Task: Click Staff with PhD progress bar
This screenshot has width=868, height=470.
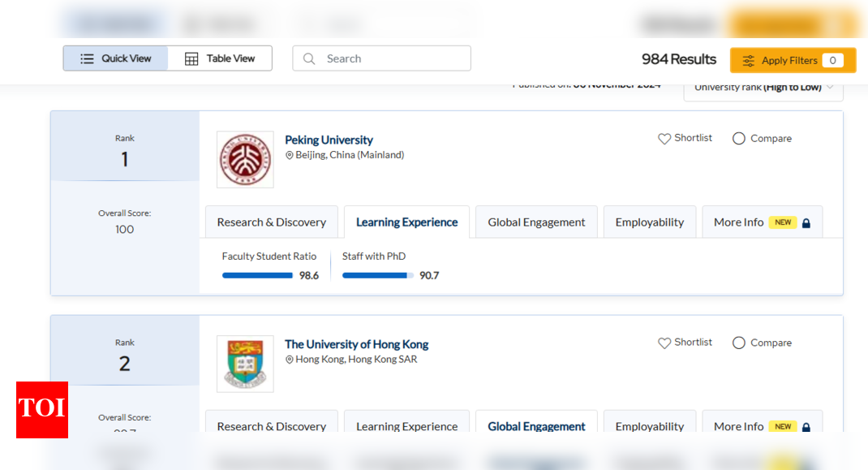Action: pyautogui.click(x=377, y=275)
